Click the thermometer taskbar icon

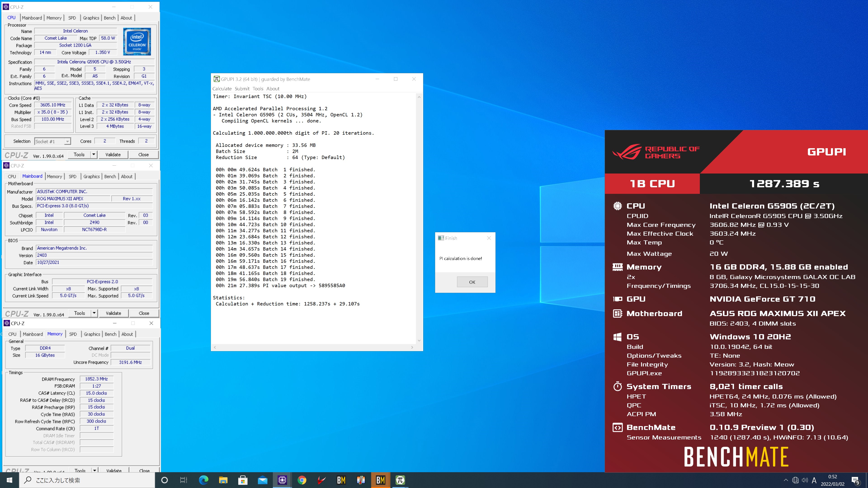(x=361, y=480)
